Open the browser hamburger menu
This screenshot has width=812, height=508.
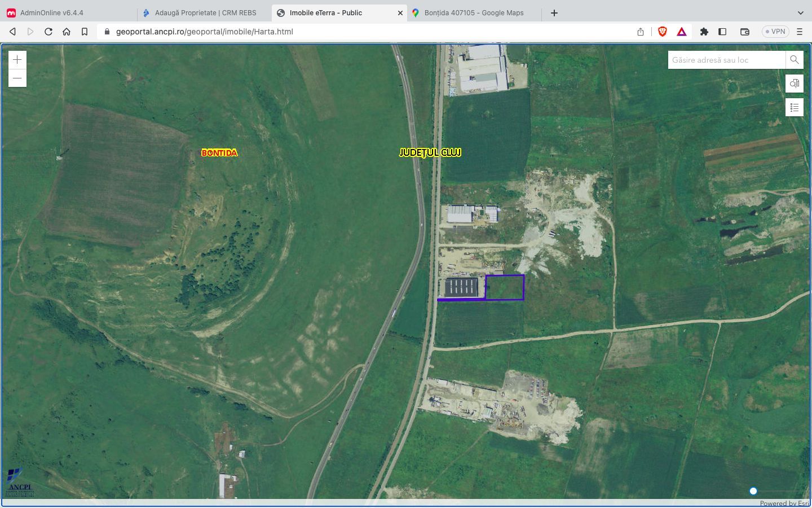point(799,32)
